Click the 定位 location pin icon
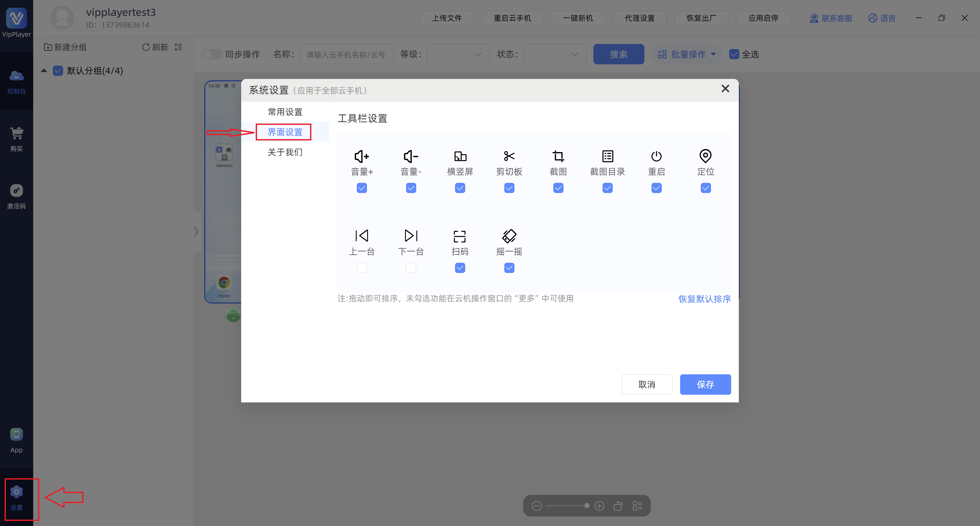Viewport: 980px width, 526px height. coord(705,156)
